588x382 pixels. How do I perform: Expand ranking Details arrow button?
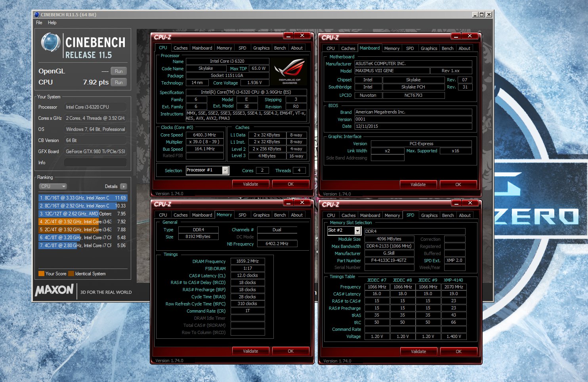point(123,186)
